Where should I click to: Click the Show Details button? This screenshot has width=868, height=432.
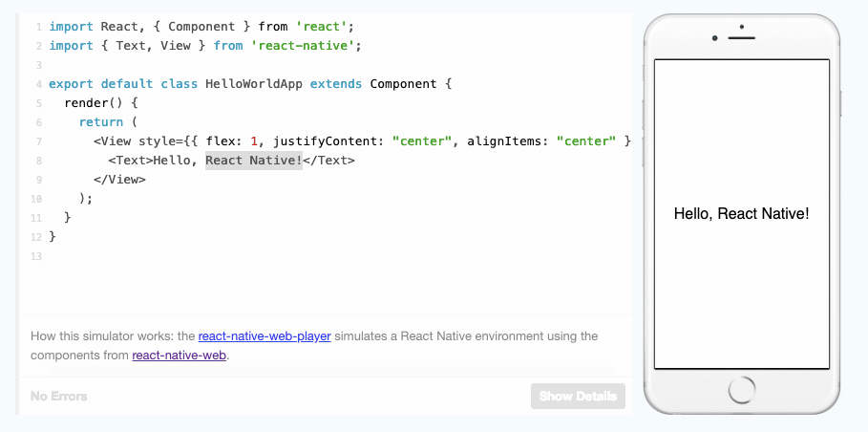(x=578, y=396)
